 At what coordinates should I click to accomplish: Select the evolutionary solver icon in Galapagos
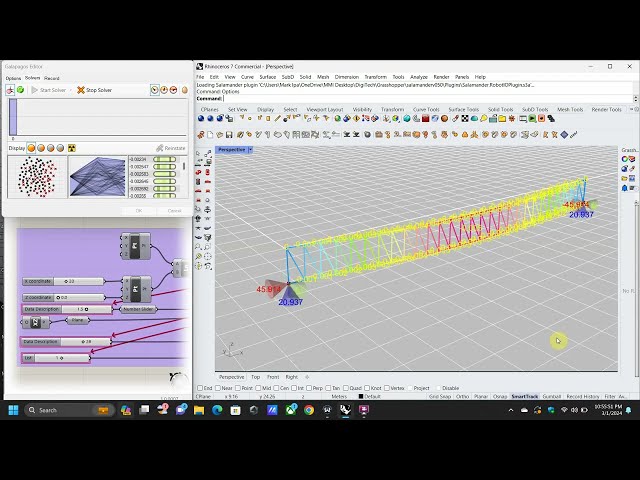(x=10, y=90)
